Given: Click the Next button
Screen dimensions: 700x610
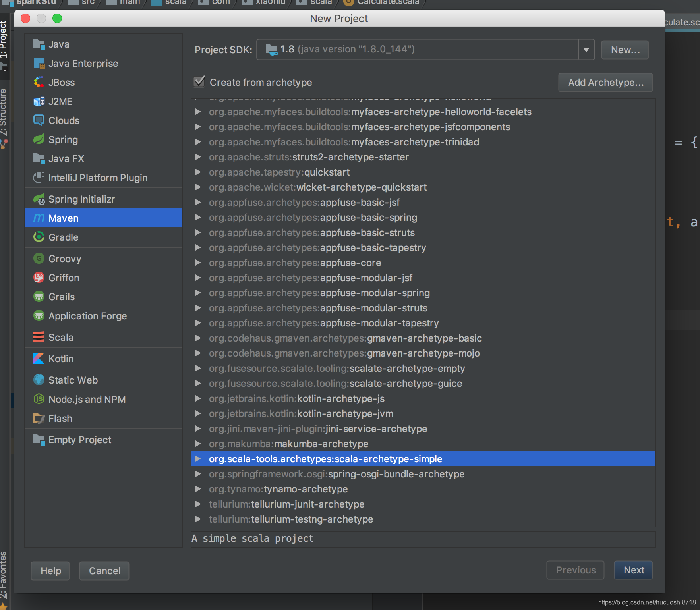Looking at the screenshot, I should pos(633,570).
